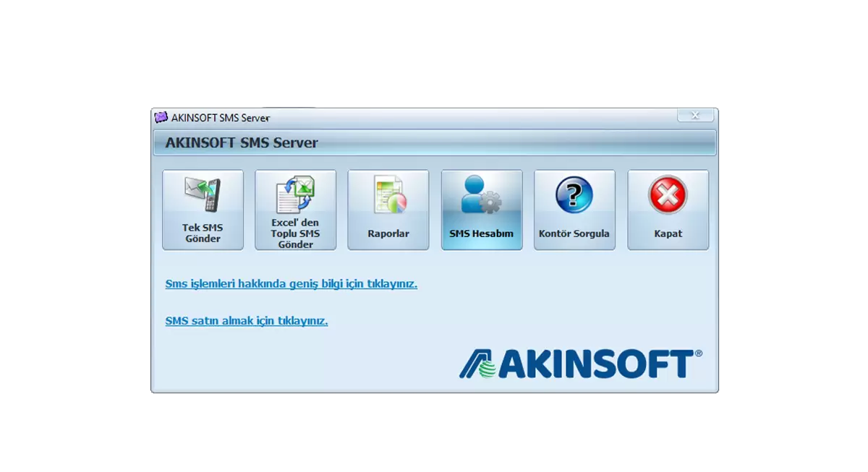Click the phone and envelope icon

click(x=203, y=195)
